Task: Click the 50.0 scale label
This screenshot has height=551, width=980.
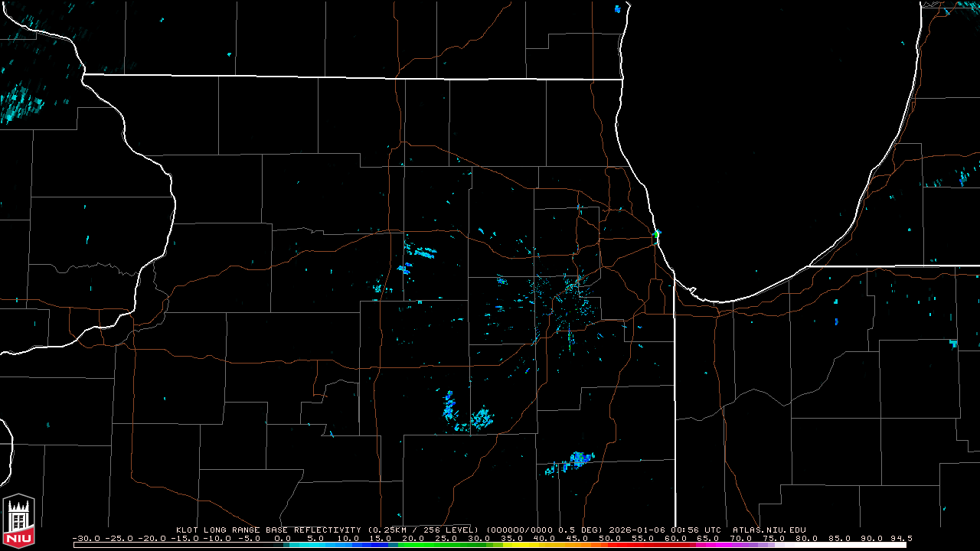Action: click(x=609, y=538)
